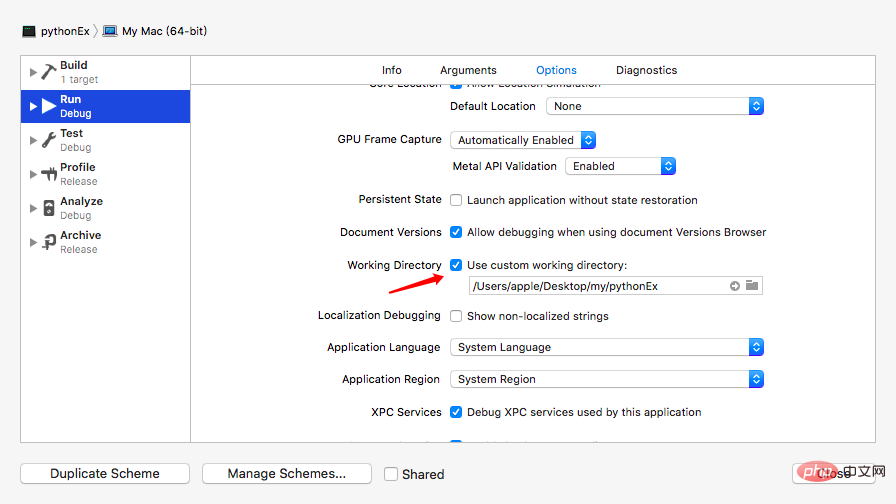This screenshot has width=896, height=504.
Task: Toggle the Shared checkbox
Action: click(391, 474)
